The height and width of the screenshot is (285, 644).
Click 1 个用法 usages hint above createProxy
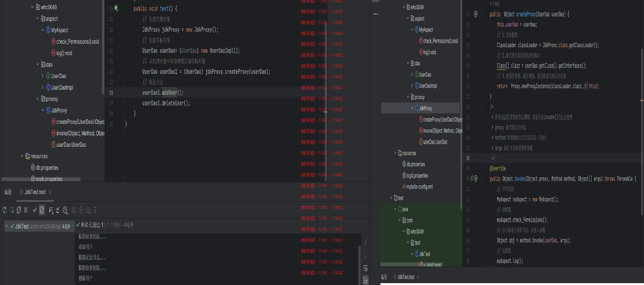pyautogui.click(x=495, y=4)
